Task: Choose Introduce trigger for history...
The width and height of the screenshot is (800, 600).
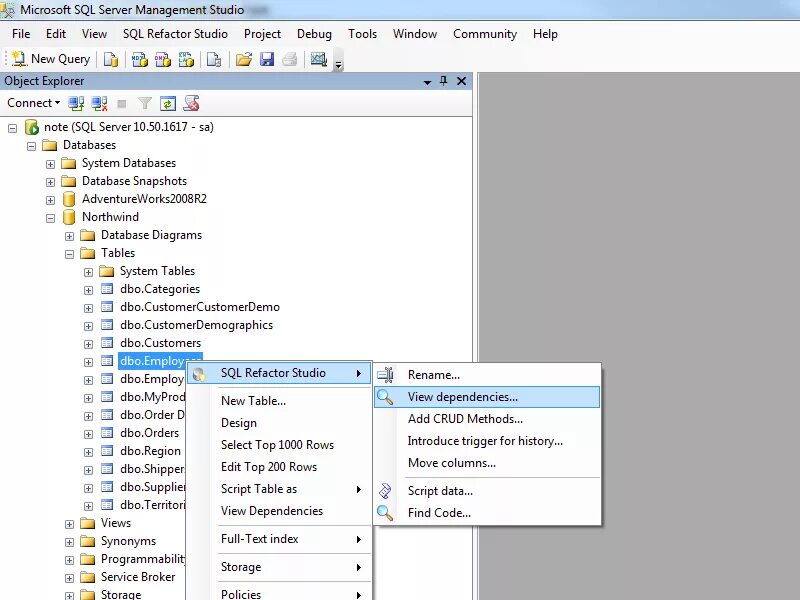Action: 487,441
